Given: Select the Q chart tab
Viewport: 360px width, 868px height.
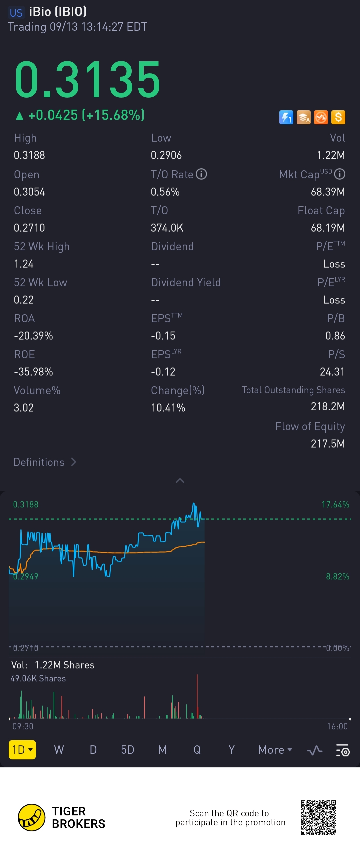Looking at the screenshot, I should click(197, 750).
